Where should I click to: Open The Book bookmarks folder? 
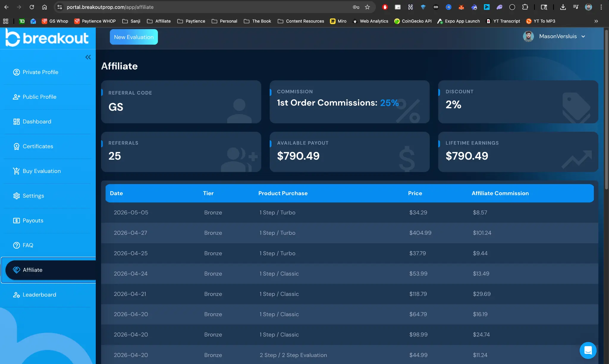[x=257, y=21]
